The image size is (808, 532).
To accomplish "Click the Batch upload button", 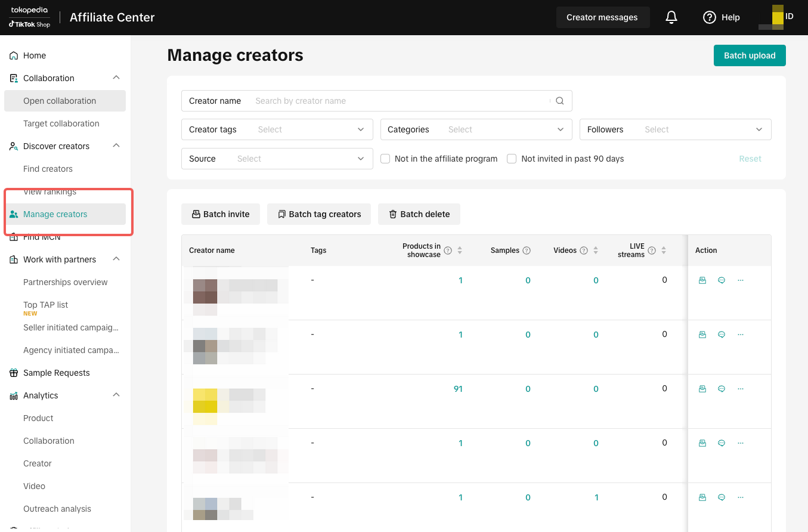I will 749,55.
